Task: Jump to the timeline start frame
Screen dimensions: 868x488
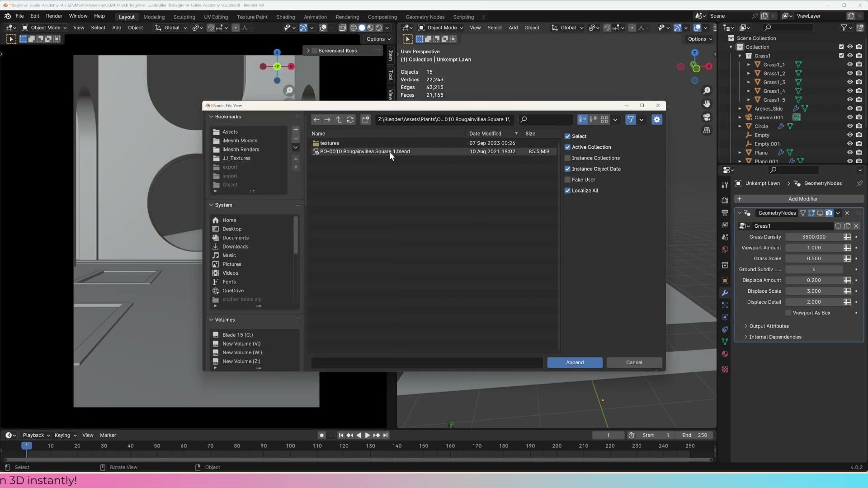Action: click(341, 436)
